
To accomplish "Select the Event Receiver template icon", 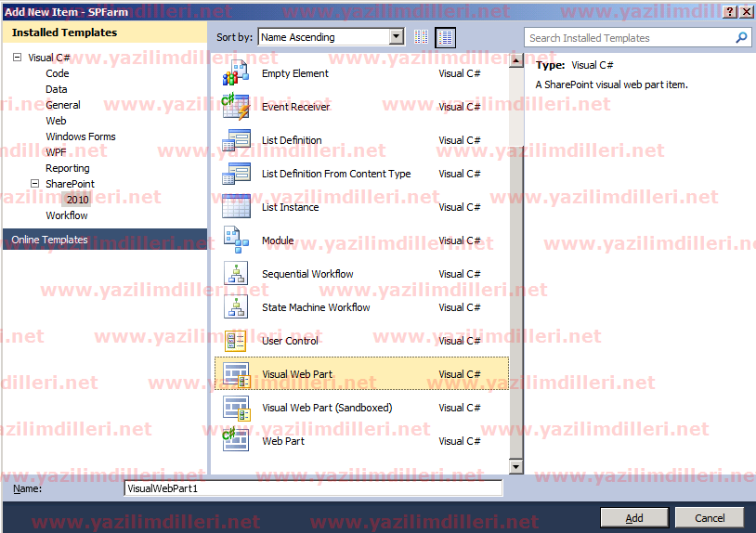I will pos(236,106).
